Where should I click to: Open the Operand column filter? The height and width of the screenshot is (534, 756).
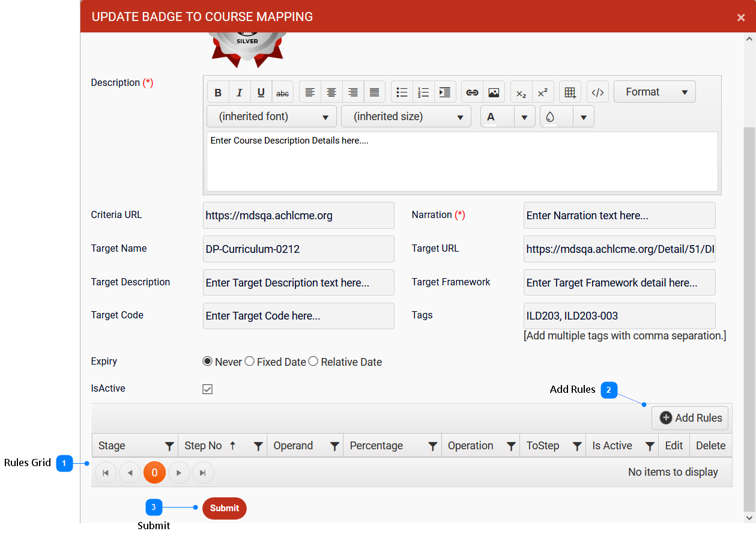[334, 446]
